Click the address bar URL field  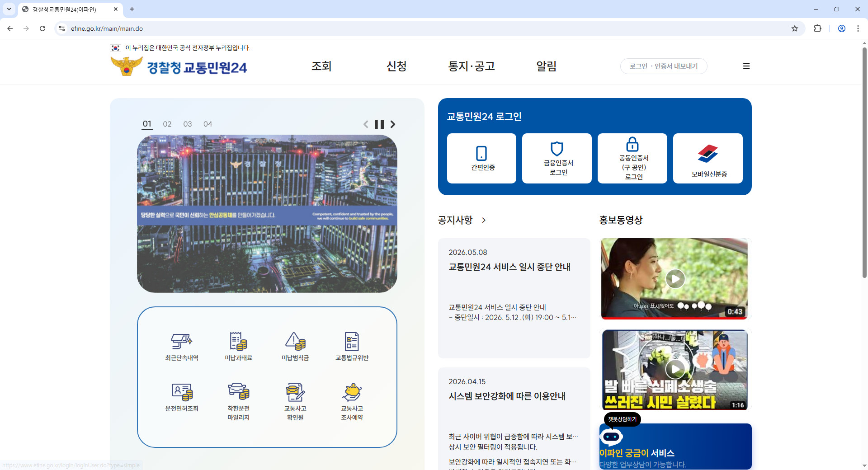tap(429, 28)
